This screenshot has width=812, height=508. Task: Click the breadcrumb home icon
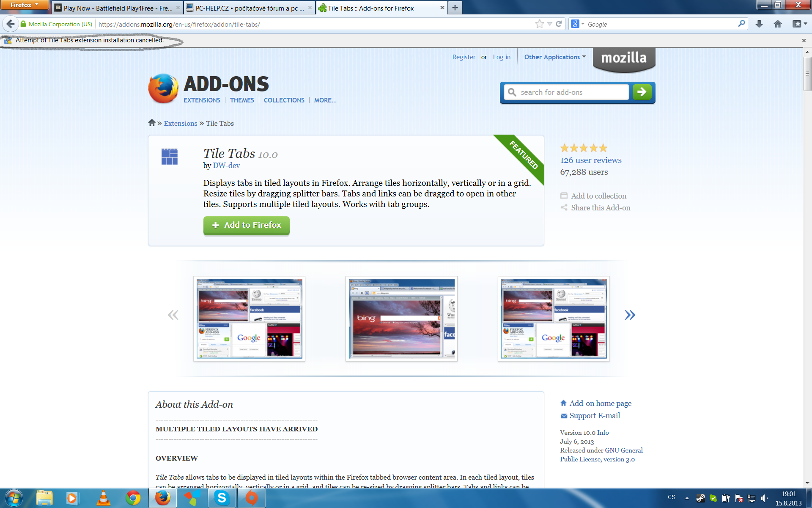[x=152, y=123]
